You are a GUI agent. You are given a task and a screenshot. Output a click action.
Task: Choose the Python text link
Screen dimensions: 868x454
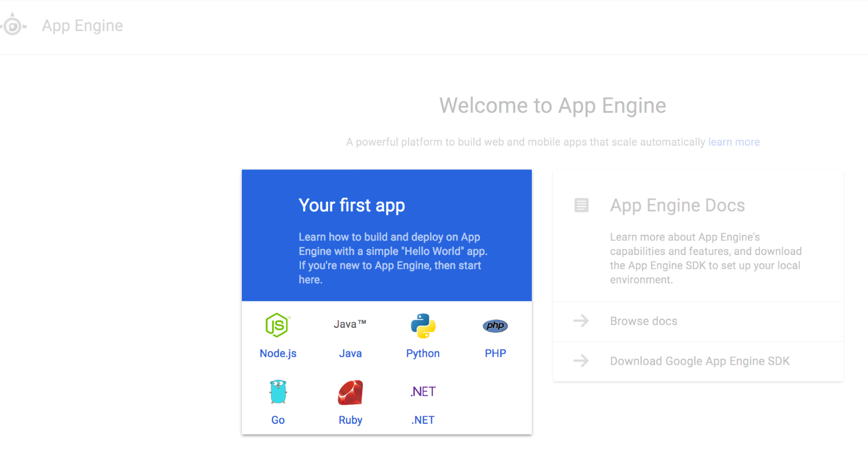423,353
